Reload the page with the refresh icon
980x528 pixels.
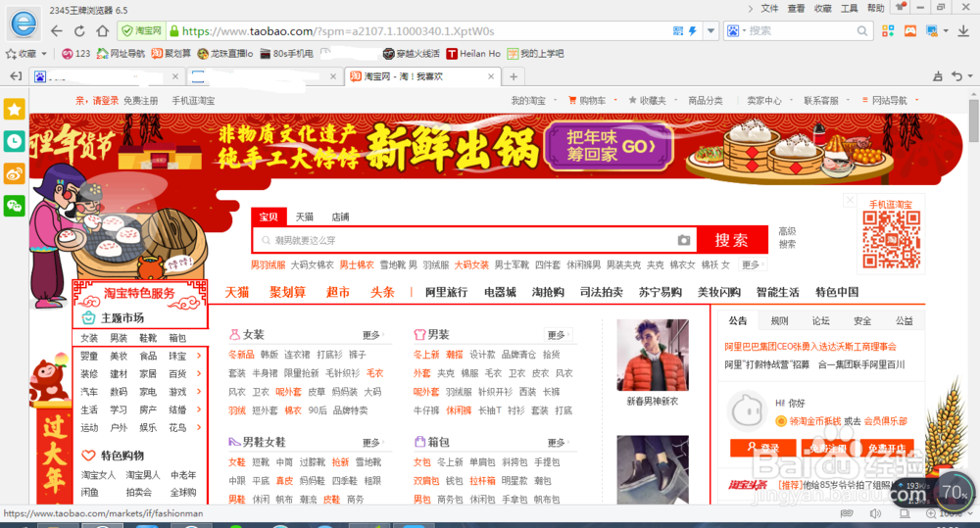click(79, 30)
